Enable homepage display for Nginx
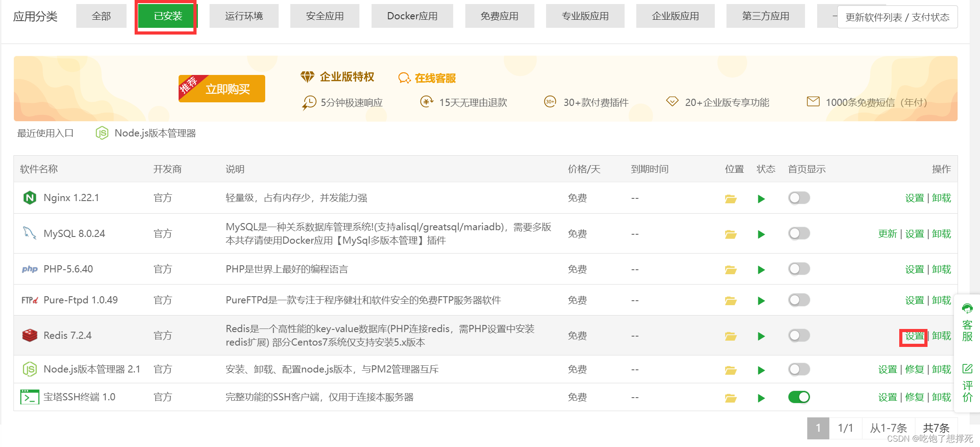The width and height of the screenshot is (980, 447). point(799,198)
